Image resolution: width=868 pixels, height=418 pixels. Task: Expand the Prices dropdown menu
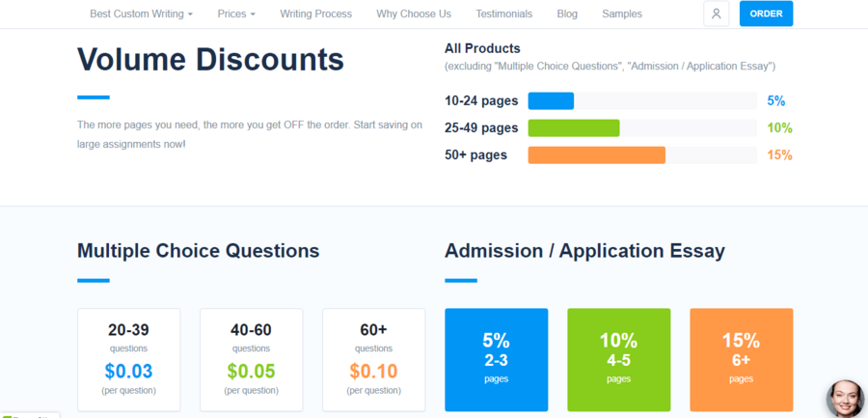[236, 14]
